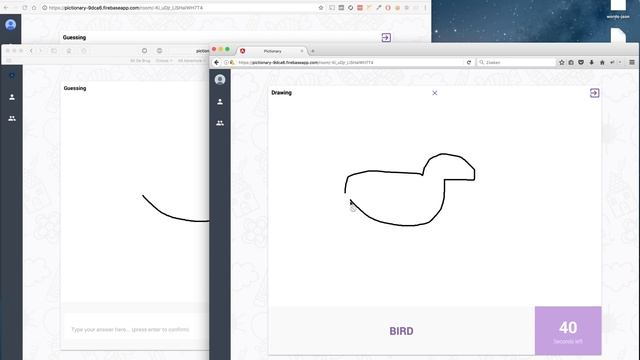Open user avatar in Firefox window sidebar
This screenshot has width=640, height=360.
220,79
